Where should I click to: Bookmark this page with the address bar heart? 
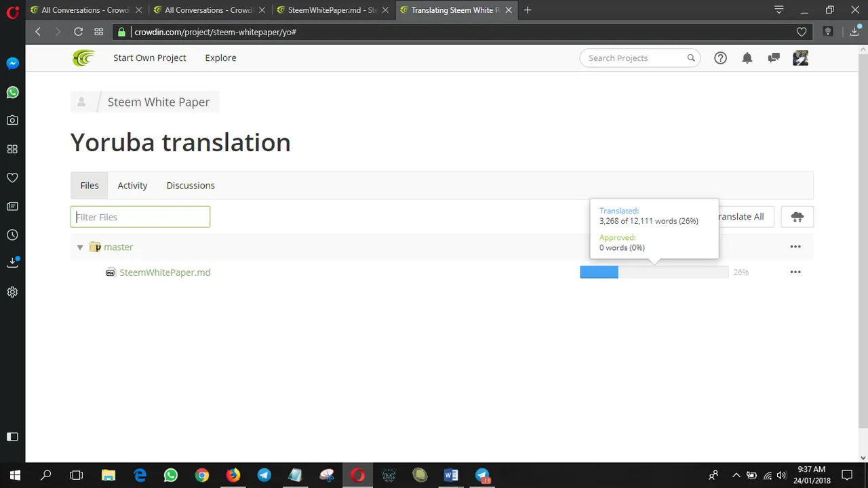coord(802,32)
